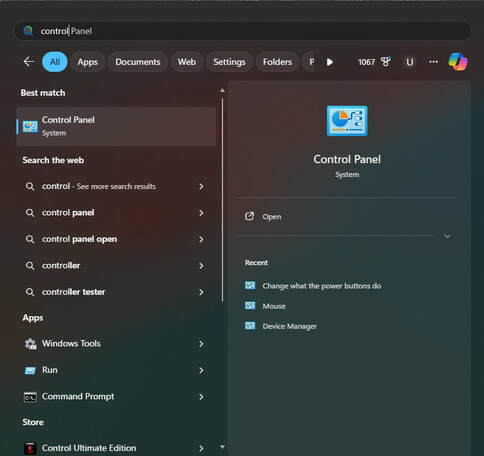This screenshot has height=456, width=484.
Task: Select the 'controller tester' web suggestion text
Action: [x=73, y=292]
